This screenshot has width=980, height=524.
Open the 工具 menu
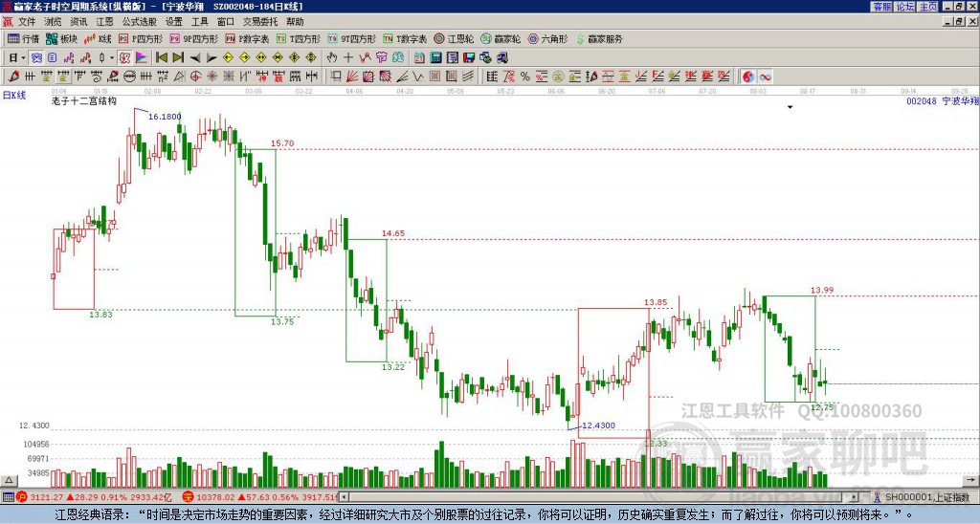(x=200, y=22)
